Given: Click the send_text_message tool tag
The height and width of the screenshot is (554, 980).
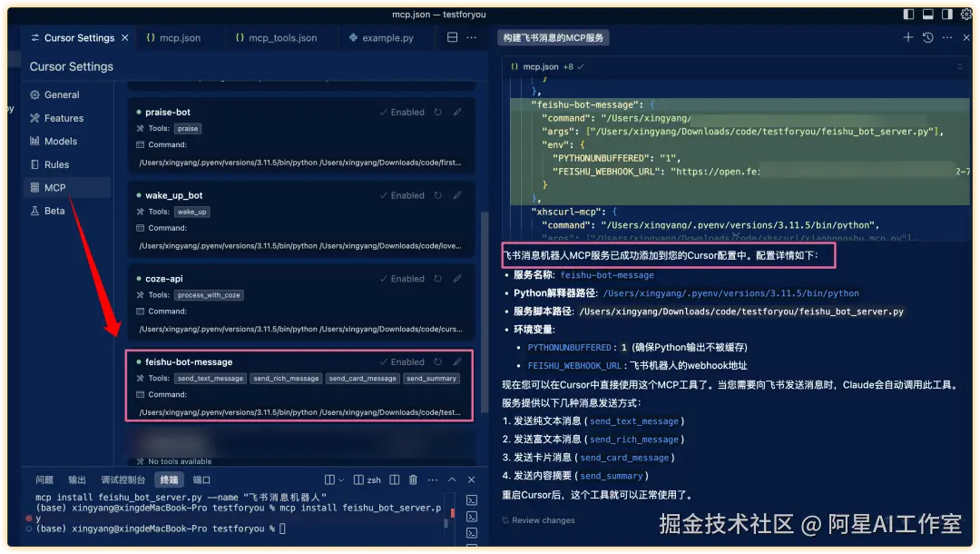Looking at the screenshot, I should click(210, 378).
